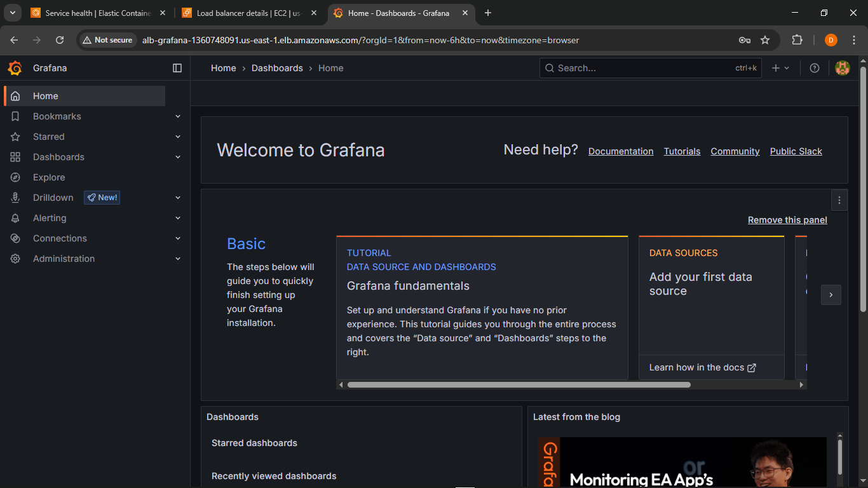
Task: Expand the Drilldown sidebar section
Action: point(178,197)
